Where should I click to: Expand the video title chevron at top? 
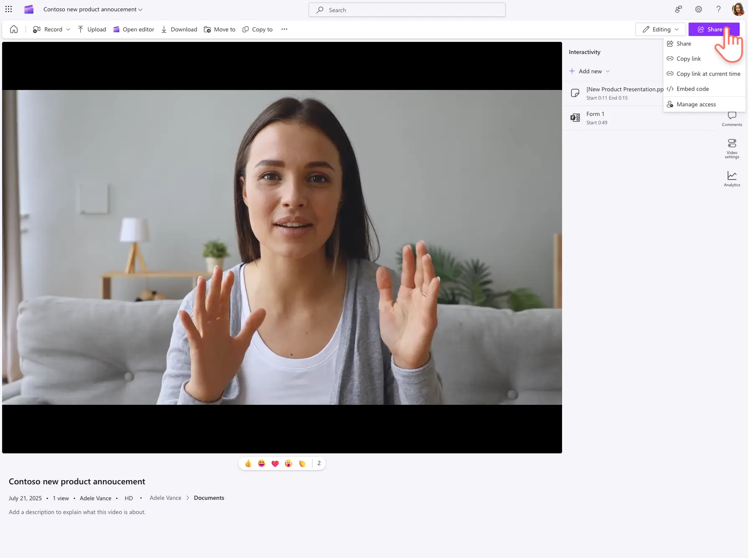point(140,10)
